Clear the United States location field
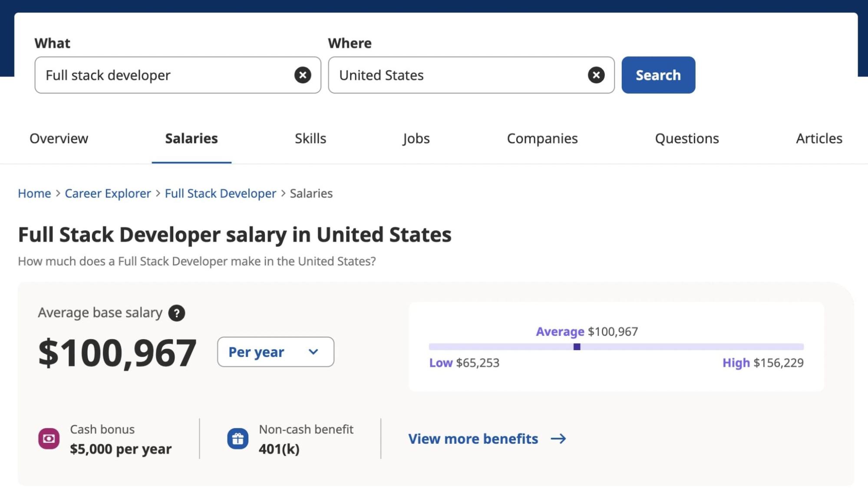This screenshot has width=868, height=498. (x=596, y=75)
